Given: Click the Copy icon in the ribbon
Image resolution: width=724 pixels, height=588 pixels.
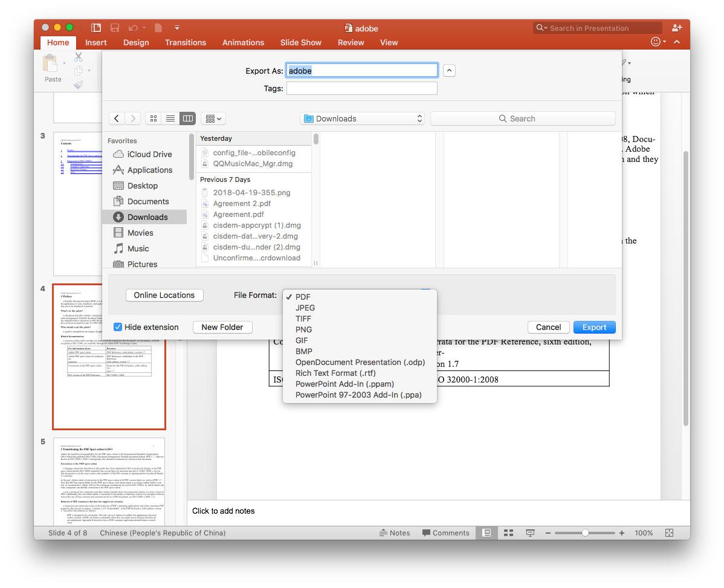Looking at the screenshot, I should click(79, 71).
